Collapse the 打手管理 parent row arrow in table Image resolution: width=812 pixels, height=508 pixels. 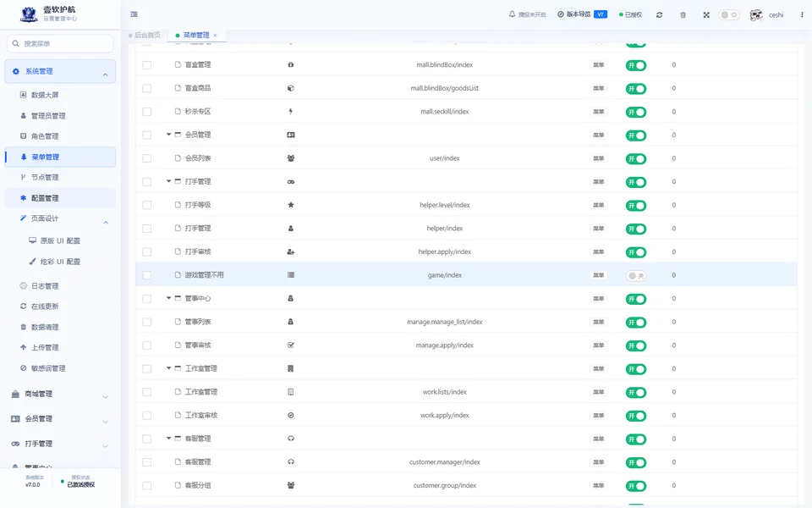click(168, 181)
